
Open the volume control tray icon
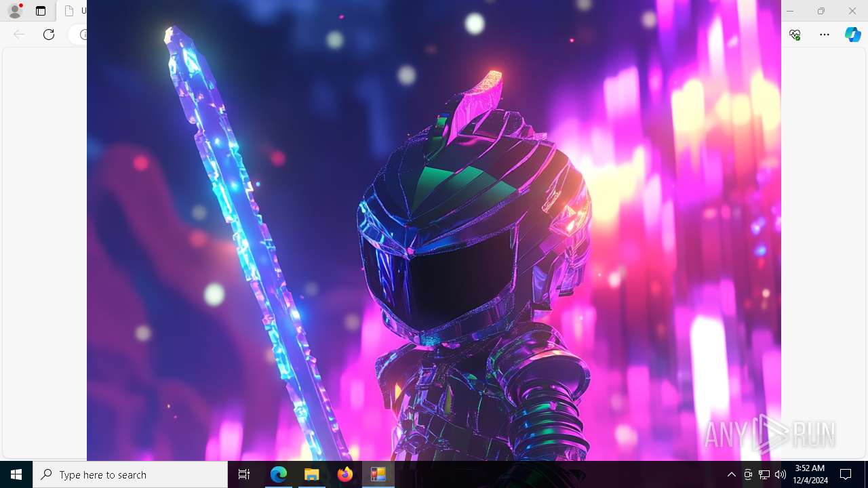coord(781,474)
